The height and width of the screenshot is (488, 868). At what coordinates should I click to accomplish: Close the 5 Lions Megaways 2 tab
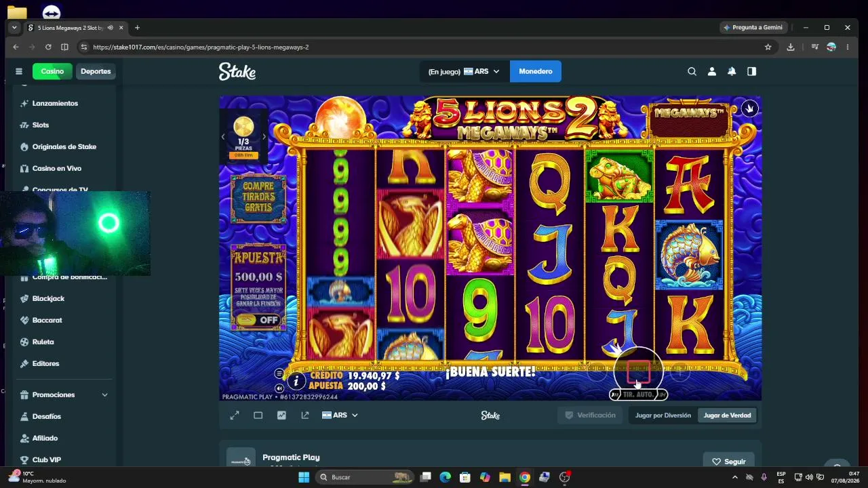point(121,28)
